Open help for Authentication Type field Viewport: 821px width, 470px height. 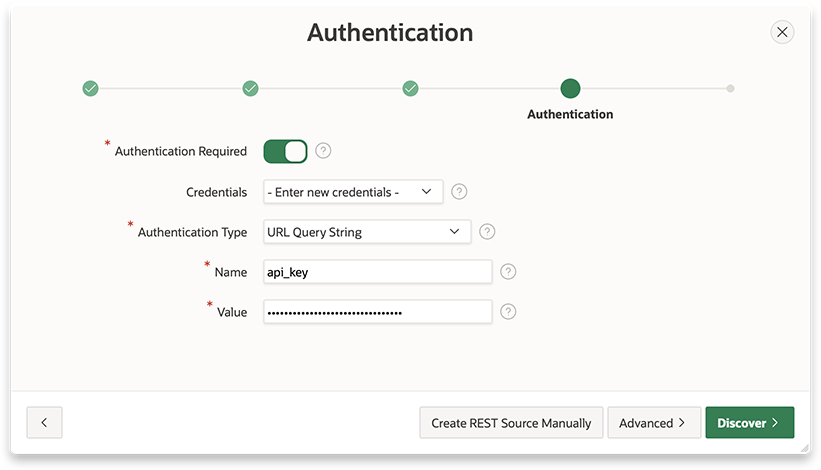point(487,231)
